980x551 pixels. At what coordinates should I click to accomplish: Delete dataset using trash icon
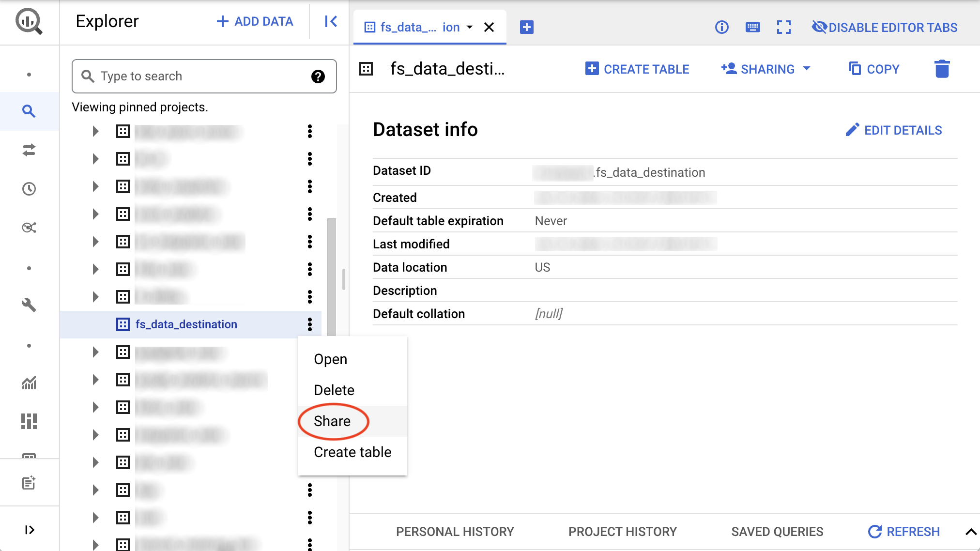(x=942, y=69)
